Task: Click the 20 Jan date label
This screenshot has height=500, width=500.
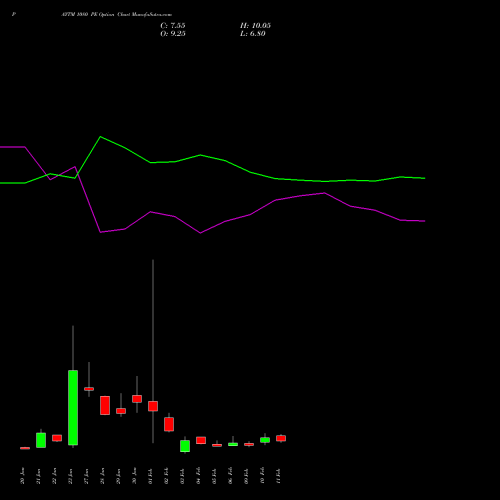Action: (x=22, y=476)
